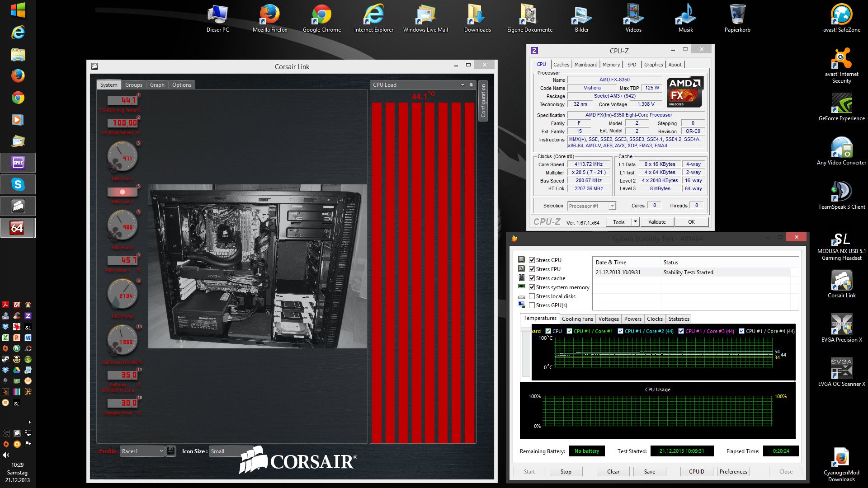Pin the CPU Load panel
Image resolution: width=868 pixels, height=488 pixels.
(x=471, y=84)
